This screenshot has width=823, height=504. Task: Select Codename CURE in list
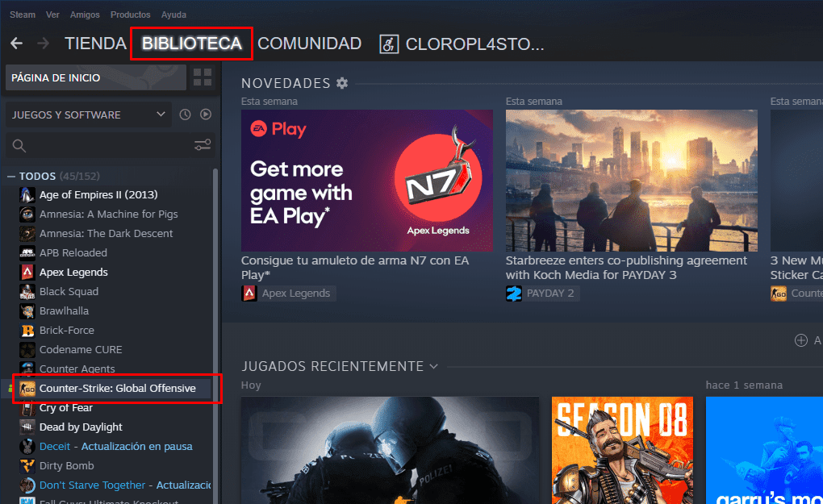coord(81,350)
